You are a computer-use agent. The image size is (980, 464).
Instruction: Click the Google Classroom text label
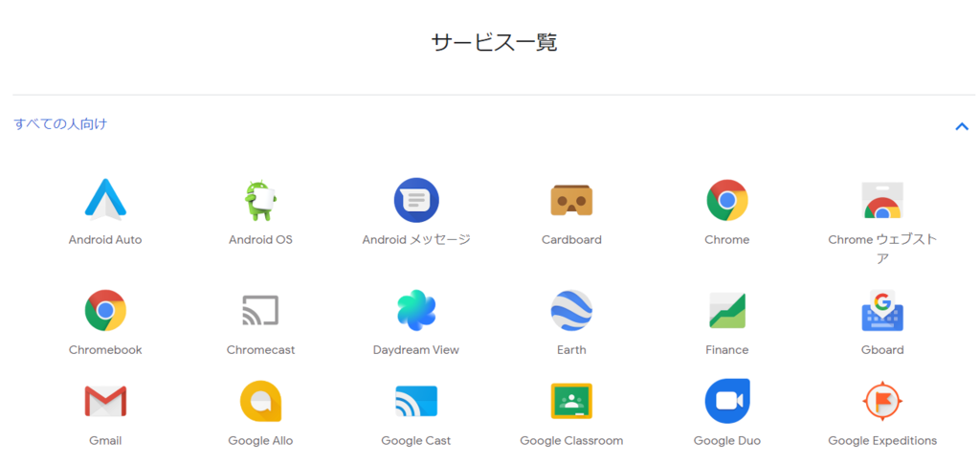(x=571, y=441)
